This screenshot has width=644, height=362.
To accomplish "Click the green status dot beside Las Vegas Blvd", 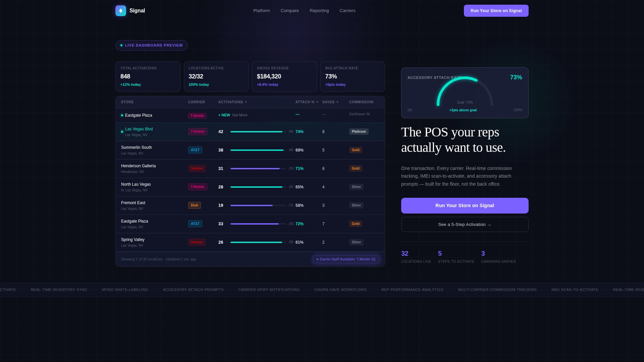I will 122,132.
